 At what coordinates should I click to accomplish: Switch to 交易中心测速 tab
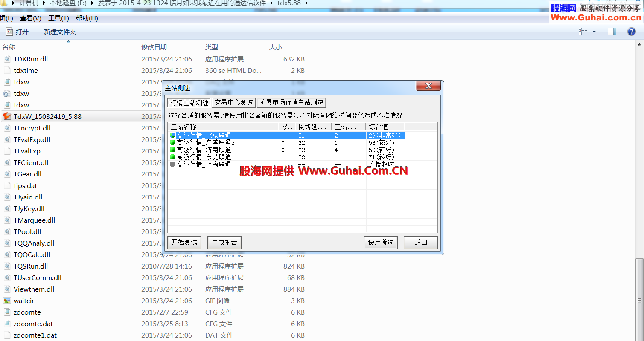coord(234,103)
